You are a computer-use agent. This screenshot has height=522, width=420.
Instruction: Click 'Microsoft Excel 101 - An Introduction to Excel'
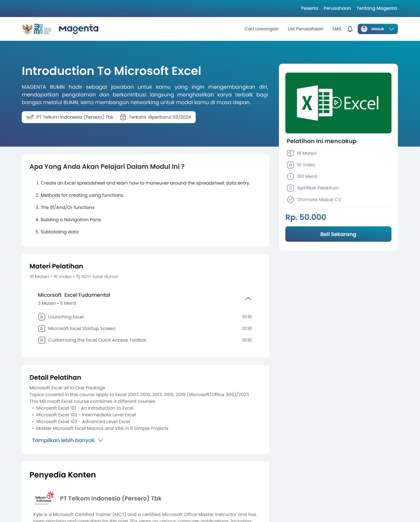[85, 408]
